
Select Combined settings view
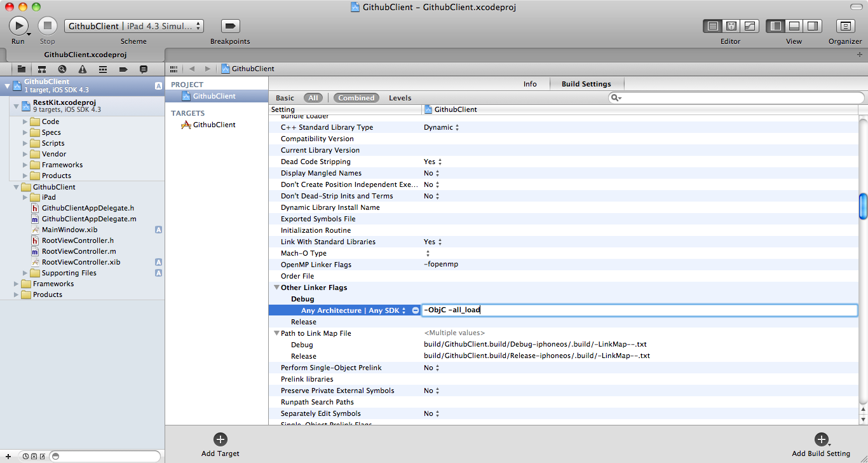(x=356, y=98)
